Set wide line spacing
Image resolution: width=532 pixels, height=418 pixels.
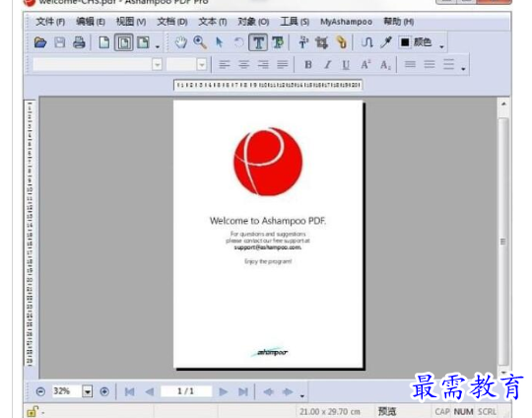[x=448, y=64]
